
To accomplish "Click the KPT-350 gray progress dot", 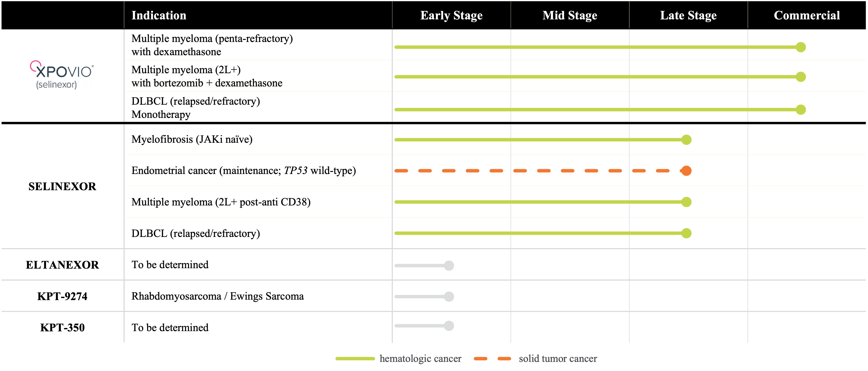I will 449,326.
